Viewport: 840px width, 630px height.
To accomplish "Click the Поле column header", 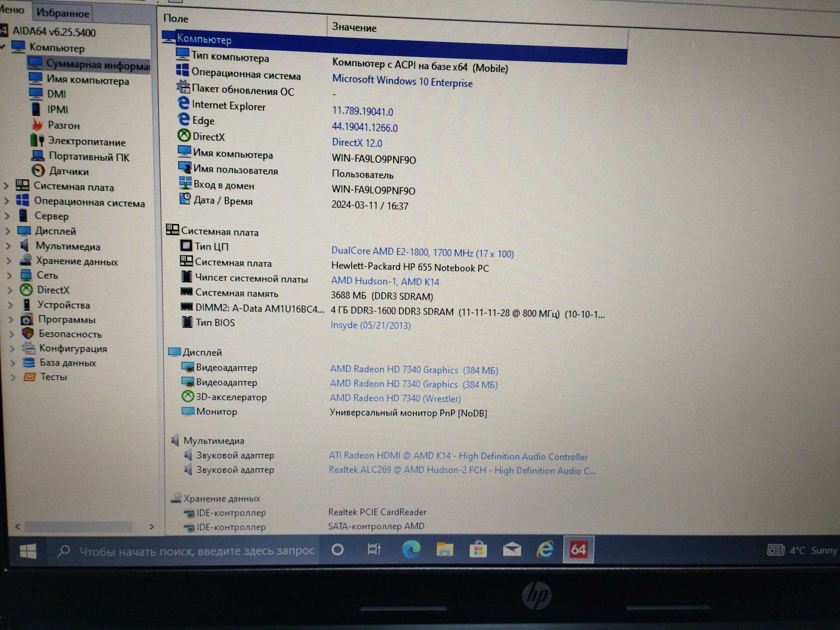I will (176, 18).
